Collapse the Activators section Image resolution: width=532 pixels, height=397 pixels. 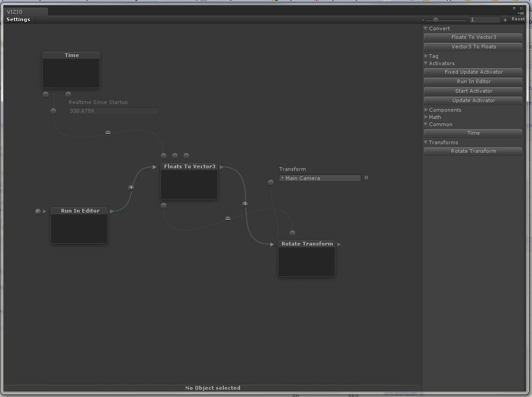coord(426,63)
